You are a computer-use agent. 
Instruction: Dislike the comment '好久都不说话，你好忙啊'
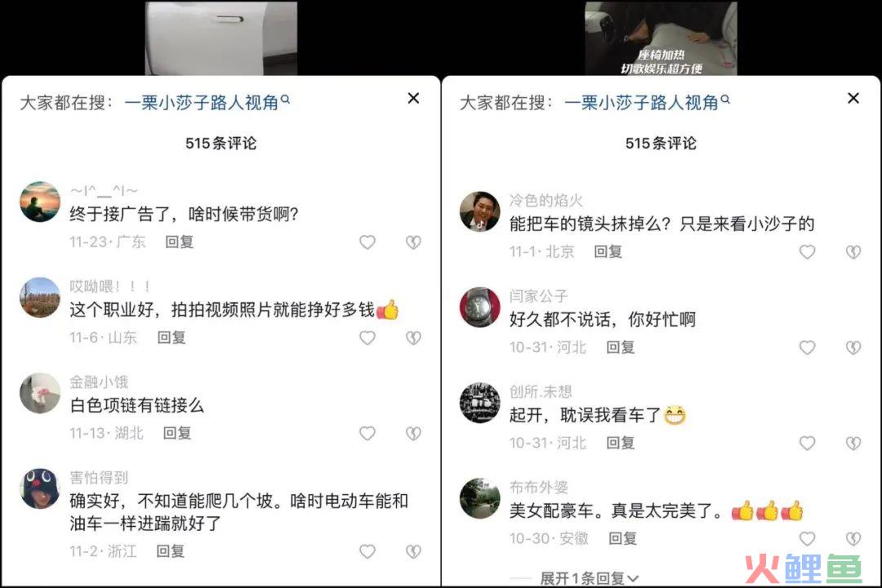tap(853, 348)
